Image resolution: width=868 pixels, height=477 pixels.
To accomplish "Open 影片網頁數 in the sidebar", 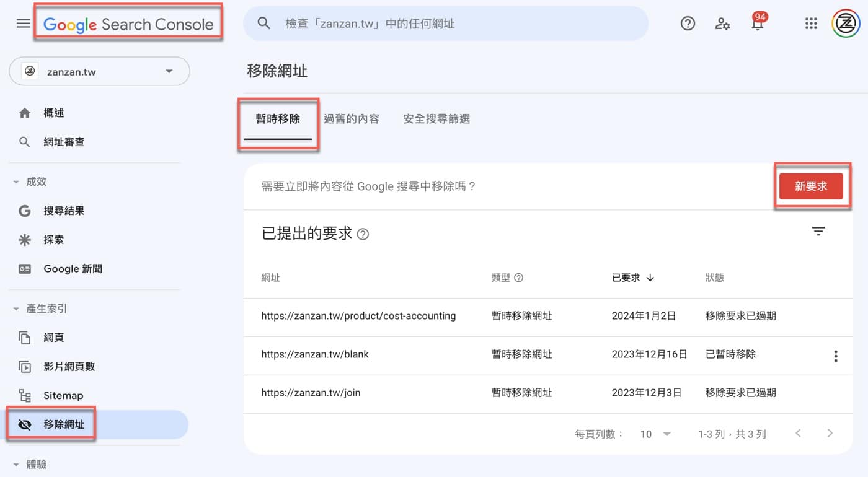I will click(69, 367).
